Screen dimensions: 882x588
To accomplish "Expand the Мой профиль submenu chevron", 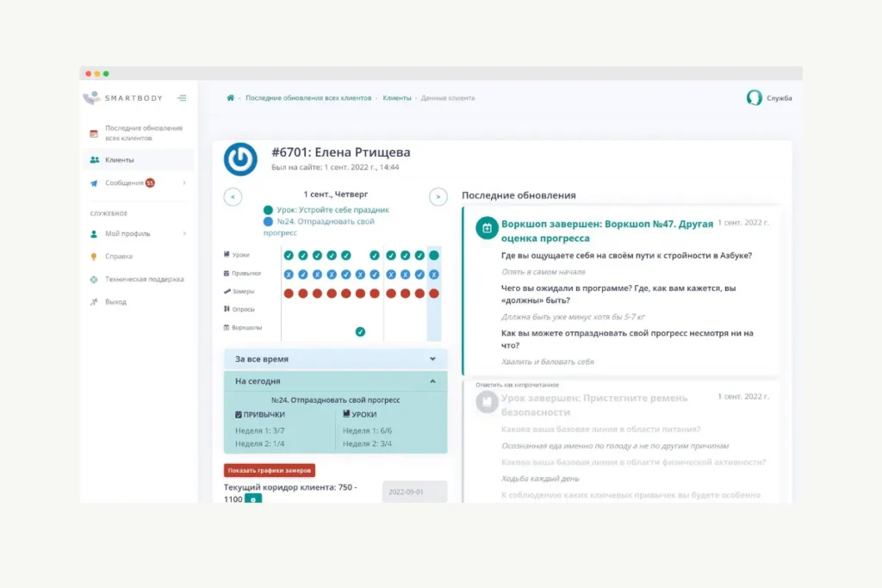I will click(x=185, y=233).
